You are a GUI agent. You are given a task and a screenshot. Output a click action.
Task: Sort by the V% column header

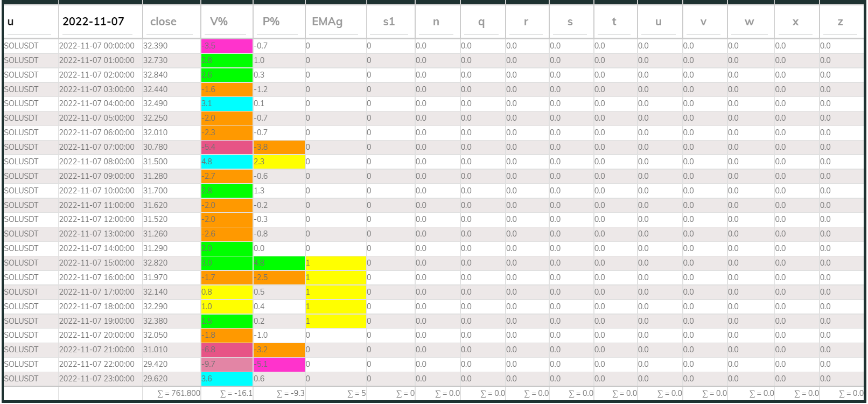[x=219, y=22]
